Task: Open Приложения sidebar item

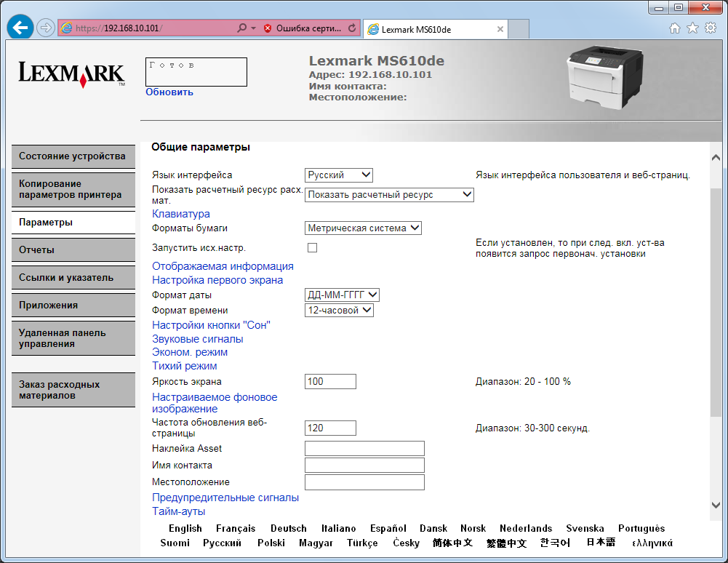Action: 73,306
